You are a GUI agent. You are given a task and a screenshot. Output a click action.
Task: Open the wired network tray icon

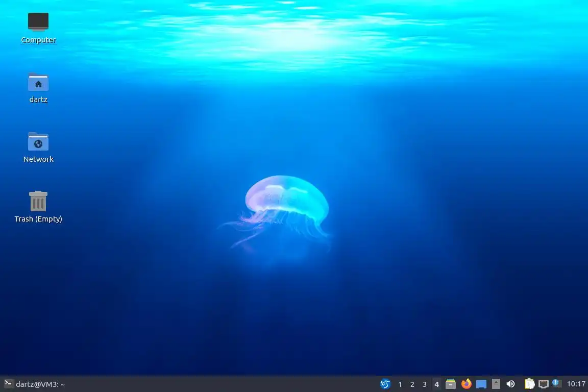544,384
